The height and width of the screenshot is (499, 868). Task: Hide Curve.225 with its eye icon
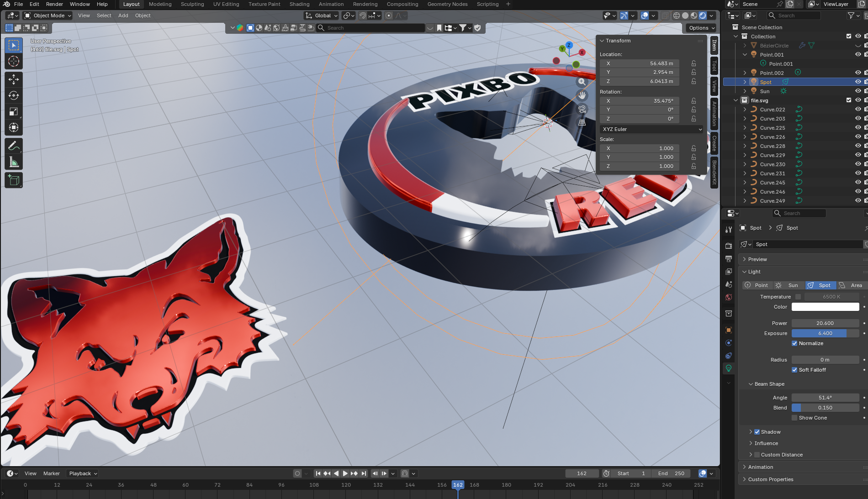pos(857,128)
